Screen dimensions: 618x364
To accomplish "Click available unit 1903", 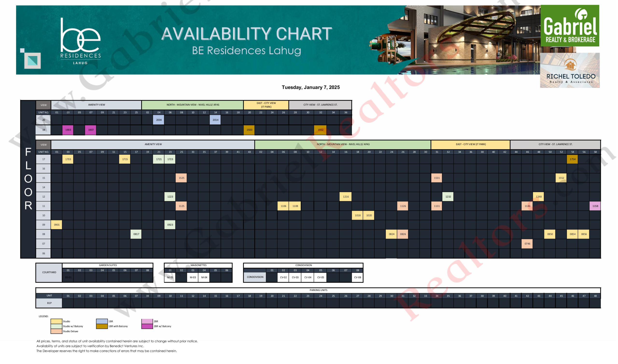I will (68, 130).
